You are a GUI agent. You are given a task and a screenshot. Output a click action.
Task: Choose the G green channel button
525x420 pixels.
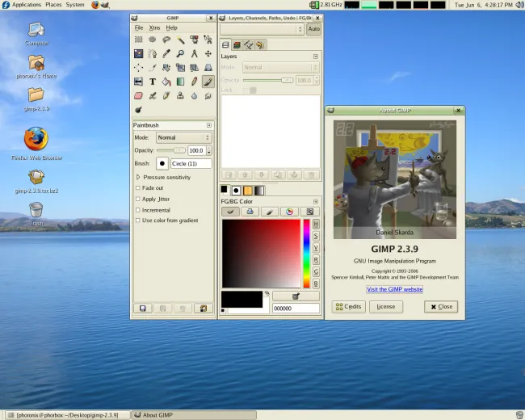[316, 271]
